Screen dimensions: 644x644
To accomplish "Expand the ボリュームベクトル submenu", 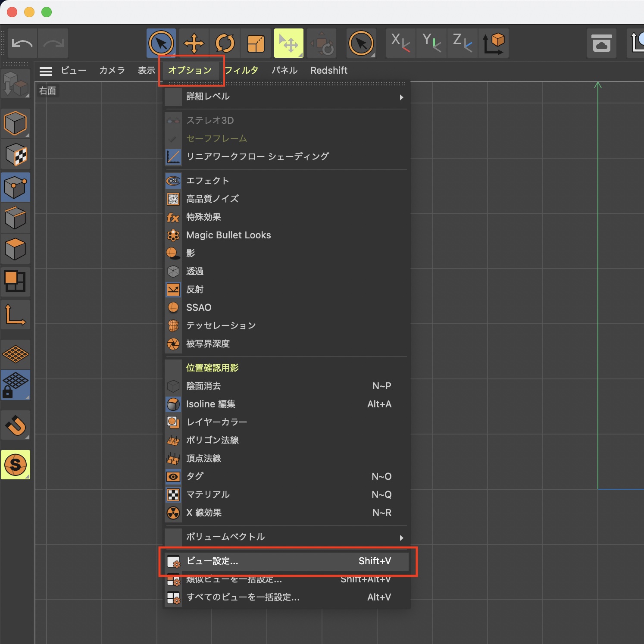I will (x=287, y=537).
